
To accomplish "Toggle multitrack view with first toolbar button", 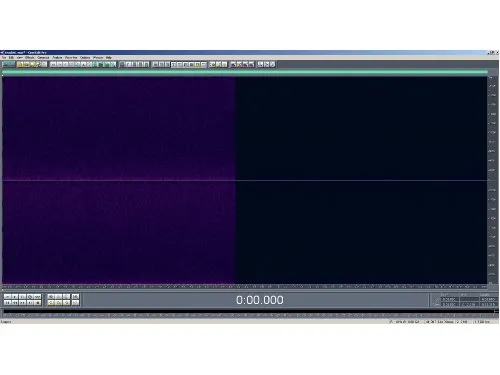I will point(8,64).
